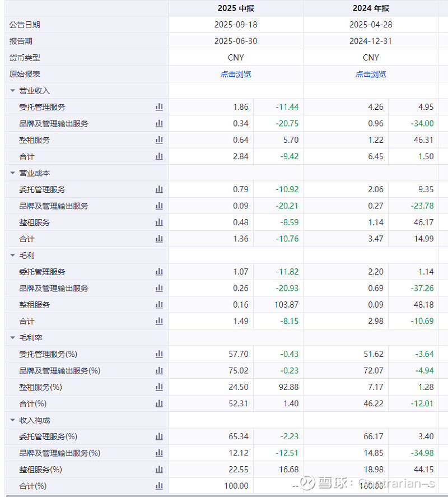448x497 pixels.
Task: Show chart for 合计 in 营业收入 section
Action: 159,156
